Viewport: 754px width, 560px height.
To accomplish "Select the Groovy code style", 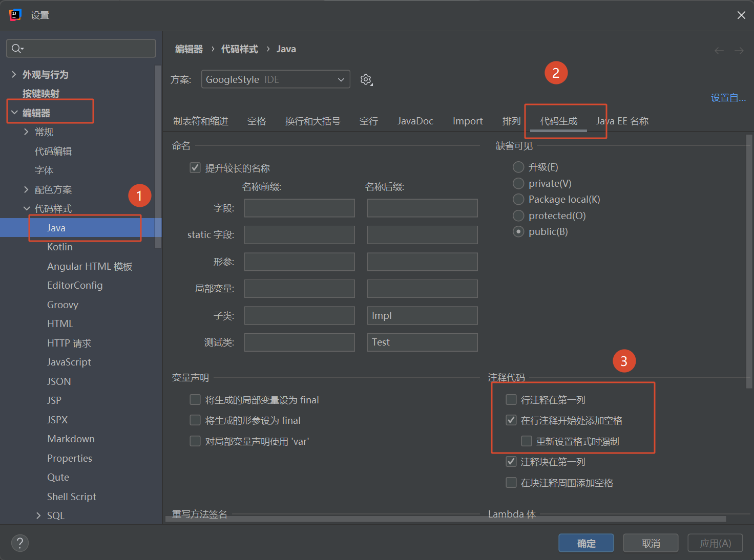I will click(x=62, y=305).
